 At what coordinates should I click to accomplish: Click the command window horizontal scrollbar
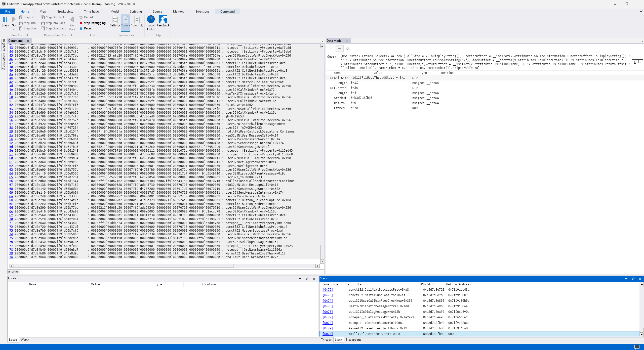tap(123, 266)
